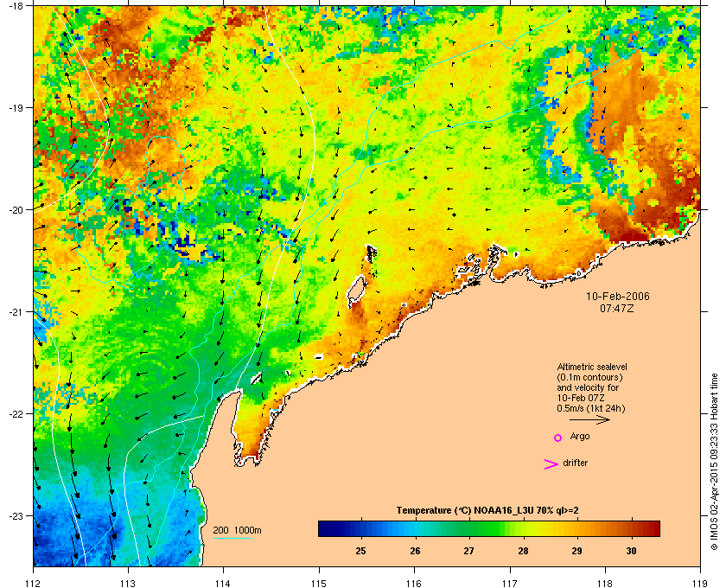Image resolution: width=726 pixels, height=588 pixels.
Task: Click the temperature colorbar title
Action: pos(487,511)
